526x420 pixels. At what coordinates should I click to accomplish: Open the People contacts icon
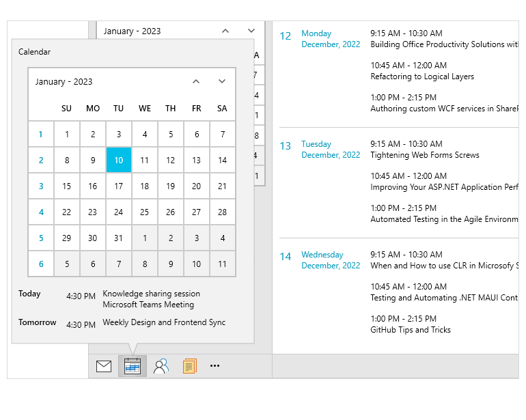coord(161,366)
